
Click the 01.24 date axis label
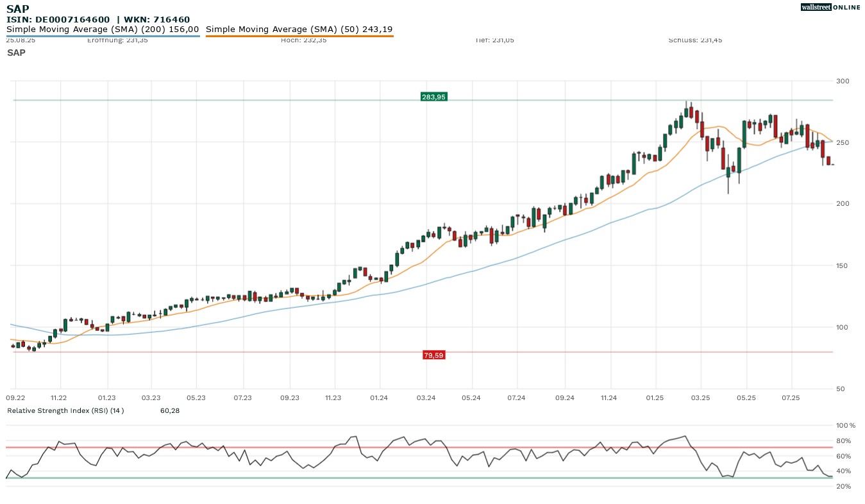point(380,398)
